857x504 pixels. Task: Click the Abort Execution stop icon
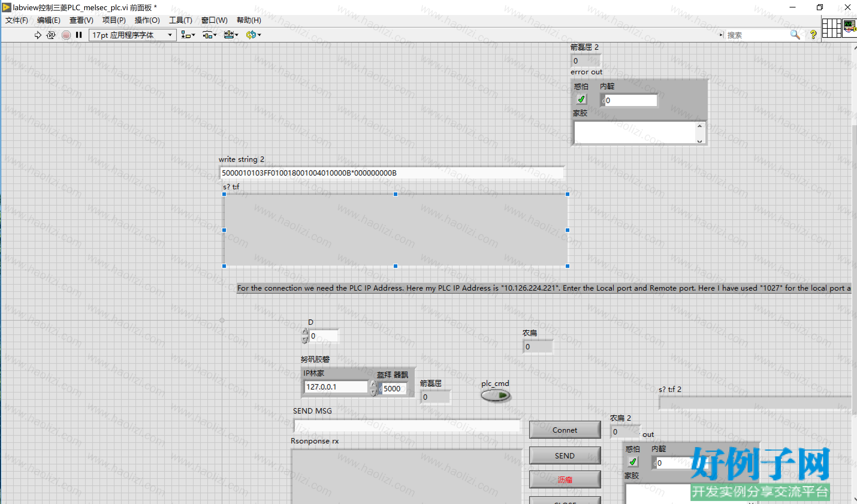click(x=66, y=35)
